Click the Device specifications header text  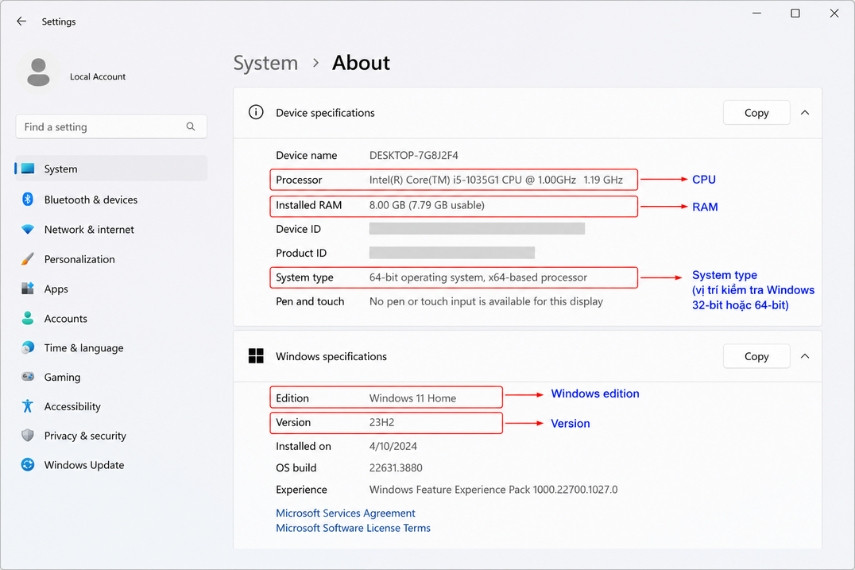click(325, 112)
